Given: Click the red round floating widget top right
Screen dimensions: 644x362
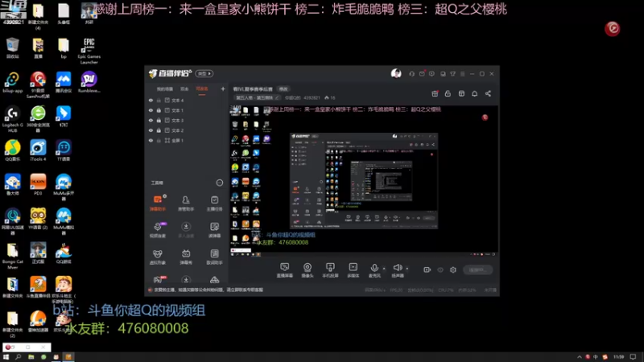Looking at the screenshot, I should (613, 28).
